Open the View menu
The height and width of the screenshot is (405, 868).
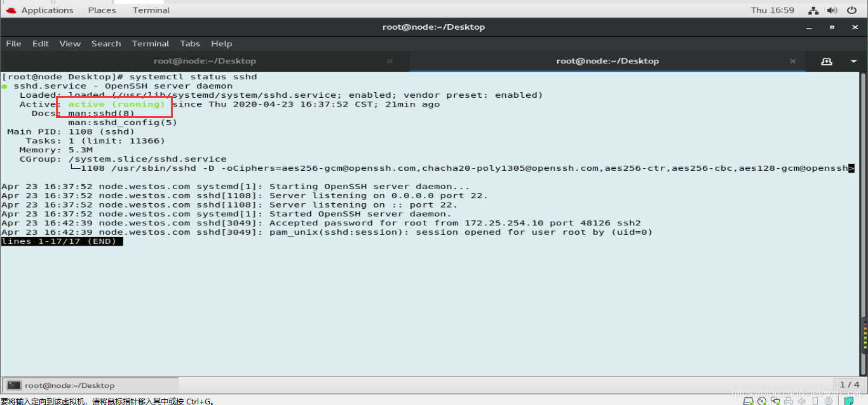(70, 44)
